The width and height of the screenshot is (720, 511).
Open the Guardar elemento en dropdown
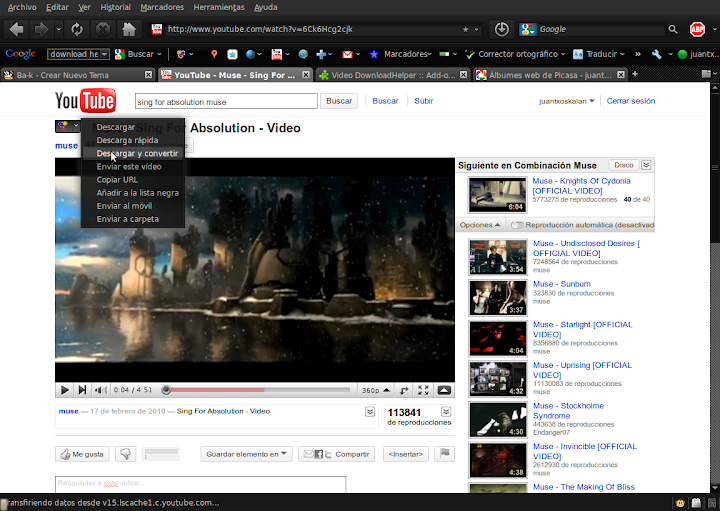point(246,454)
